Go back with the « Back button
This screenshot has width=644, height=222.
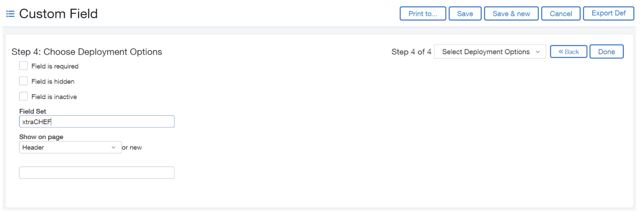568,52
